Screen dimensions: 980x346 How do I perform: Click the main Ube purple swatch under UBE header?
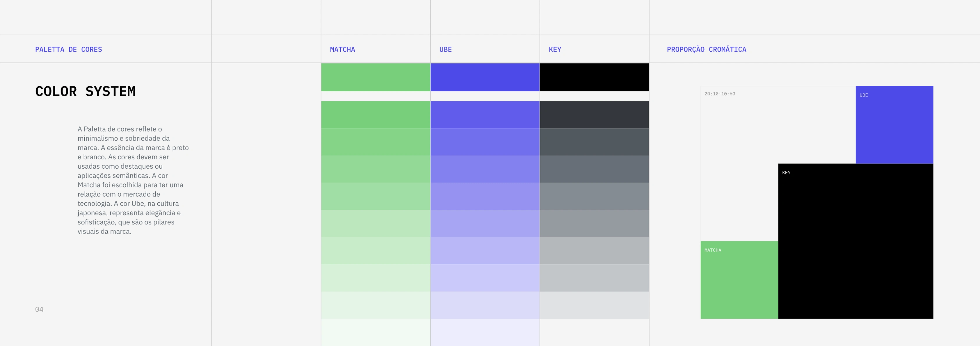[485, 77]
